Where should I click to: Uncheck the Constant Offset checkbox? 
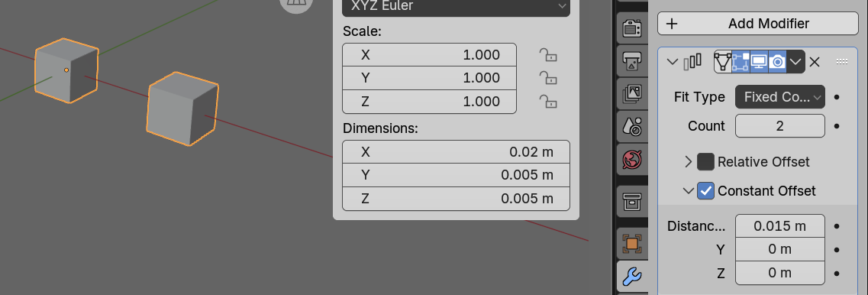click(705, 191)
